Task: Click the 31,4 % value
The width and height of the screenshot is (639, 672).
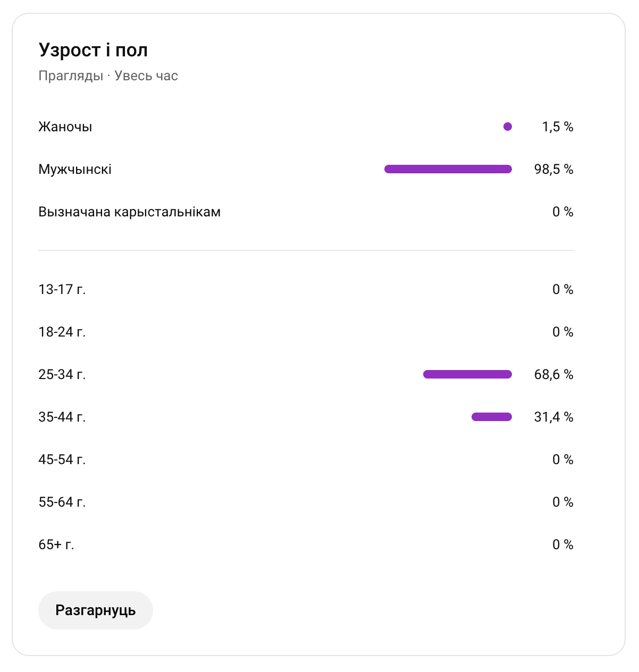Action: [x=554, y=417]
